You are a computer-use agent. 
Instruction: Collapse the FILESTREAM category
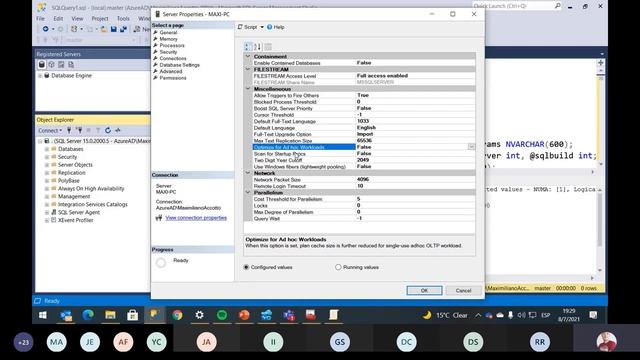(248, 69)
